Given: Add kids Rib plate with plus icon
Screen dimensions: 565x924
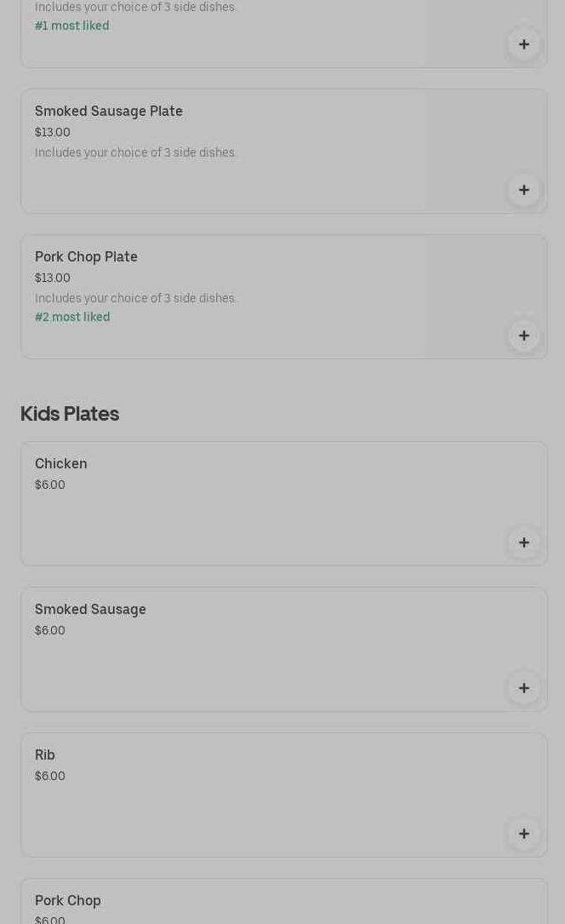Looking at the screenshot, I should coord(523,834).
